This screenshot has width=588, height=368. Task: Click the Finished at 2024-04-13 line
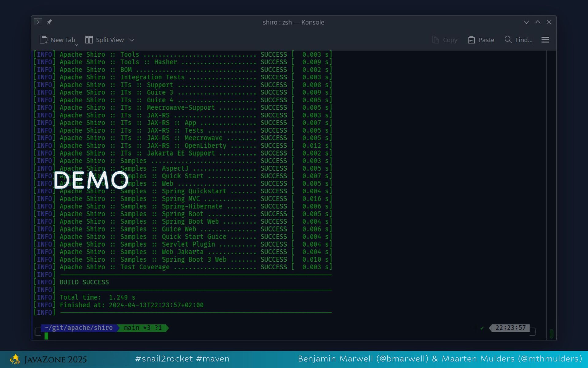131,305
